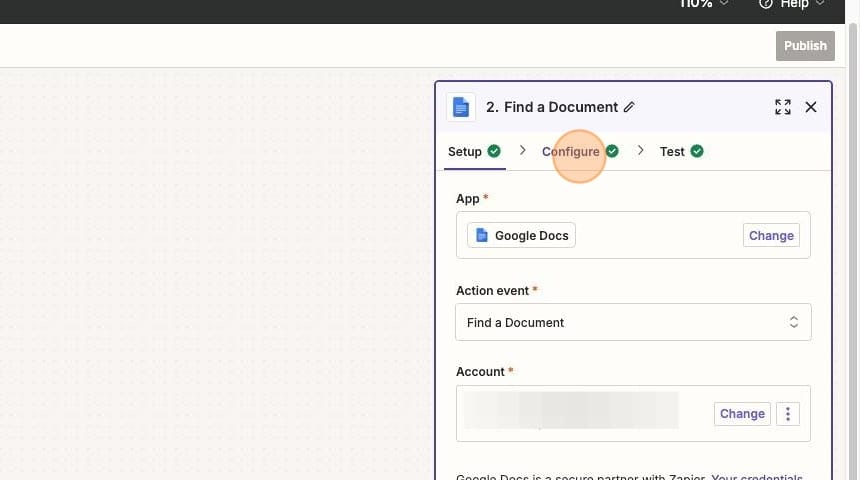Viewport: 860px width, 480px height.
Task: Click the "App" field label
Action: [x=467, y=199]
